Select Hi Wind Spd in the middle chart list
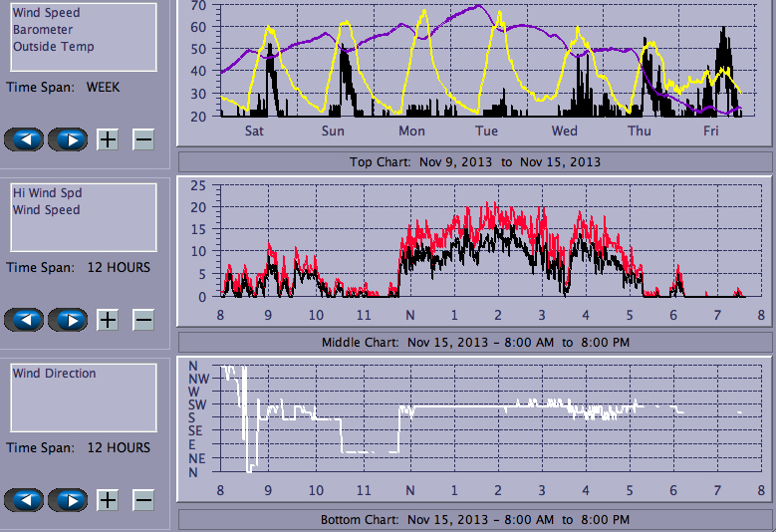 pyautogui.click(x=46, y=193)
